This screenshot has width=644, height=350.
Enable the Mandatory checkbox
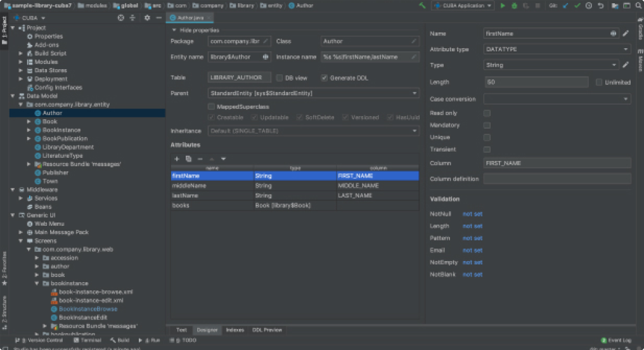(x=487, y=125)
